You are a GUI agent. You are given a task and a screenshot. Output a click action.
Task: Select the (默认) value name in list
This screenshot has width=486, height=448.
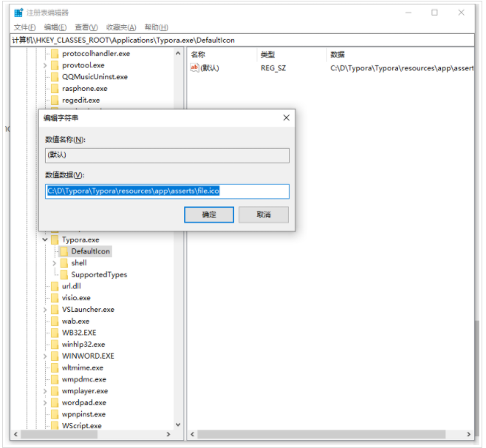point(210,68)
